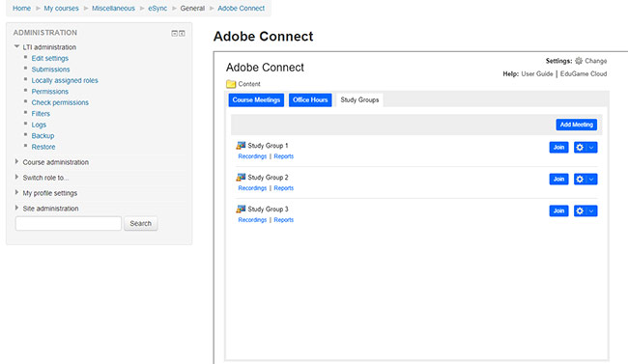Click the yellow Content folder icon

[231, 84]
